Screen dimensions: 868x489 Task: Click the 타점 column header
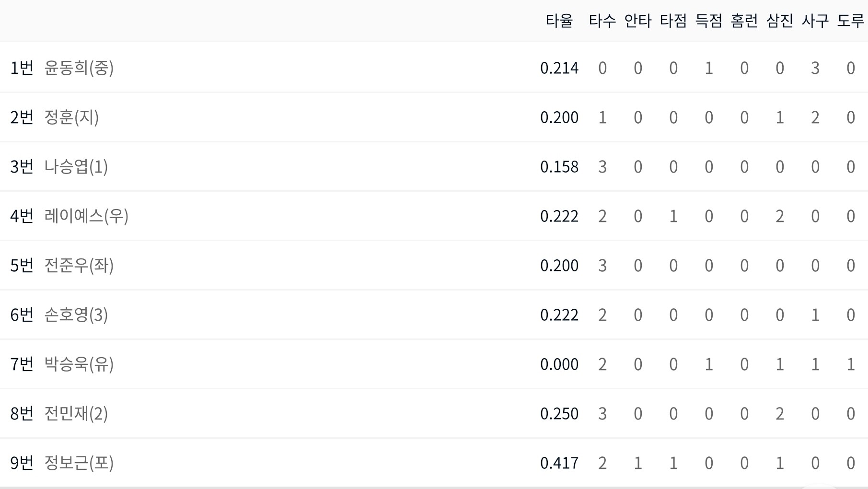[x=673, y=21]
